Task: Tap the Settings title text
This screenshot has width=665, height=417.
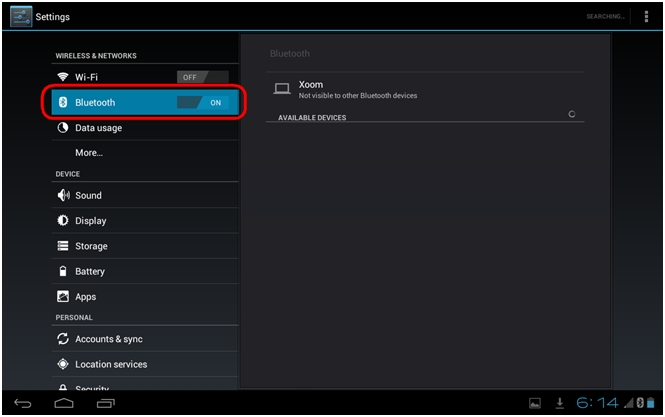Action: coord(53,17)
